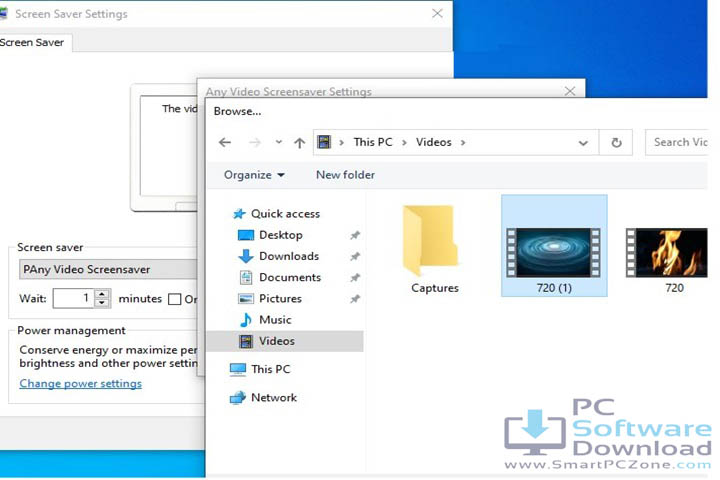720x480 pixels.
Task: Open Documents in navigation pane
Action: coord(290,277)
